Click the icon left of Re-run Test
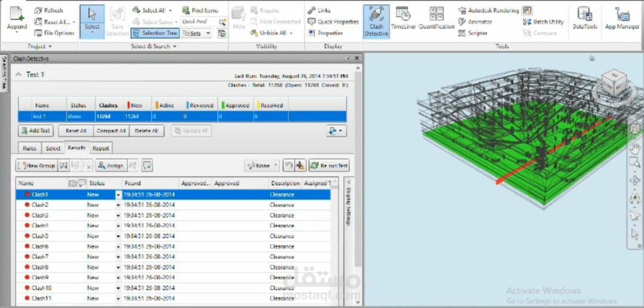Image resolution: width=644 pixels, height=308 pixels. coord(301,165)
